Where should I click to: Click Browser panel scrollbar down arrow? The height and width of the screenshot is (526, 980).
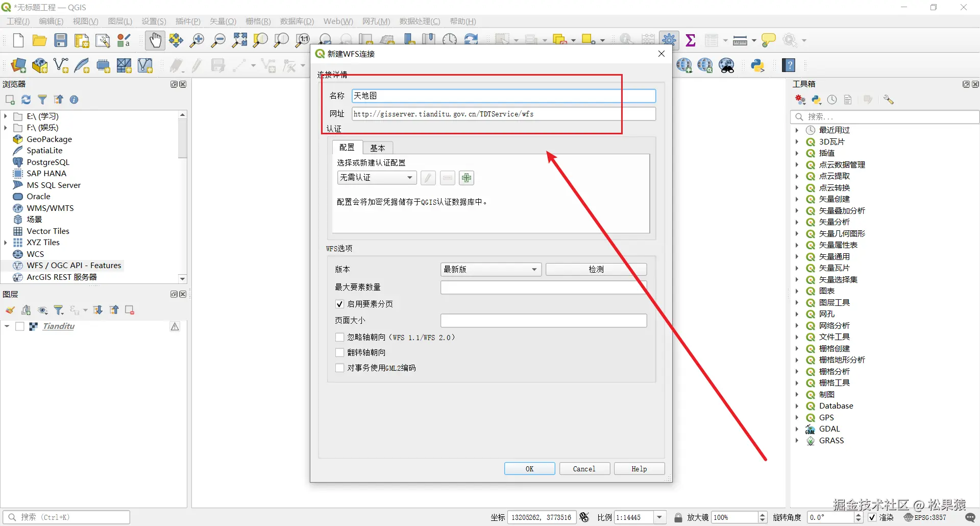pos(182,279)
